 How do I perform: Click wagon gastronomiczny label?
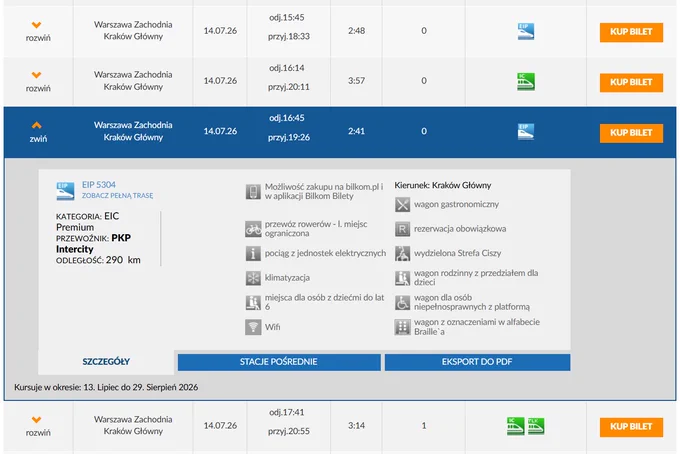click(x=456, y=204)
